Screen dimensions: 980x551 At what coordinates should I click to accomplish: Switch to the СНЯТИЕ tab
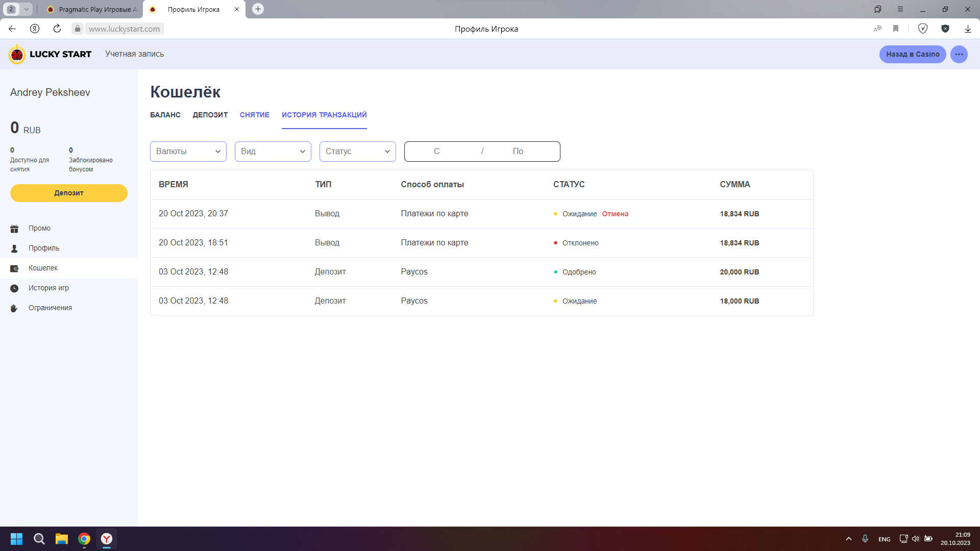point(254,115)
